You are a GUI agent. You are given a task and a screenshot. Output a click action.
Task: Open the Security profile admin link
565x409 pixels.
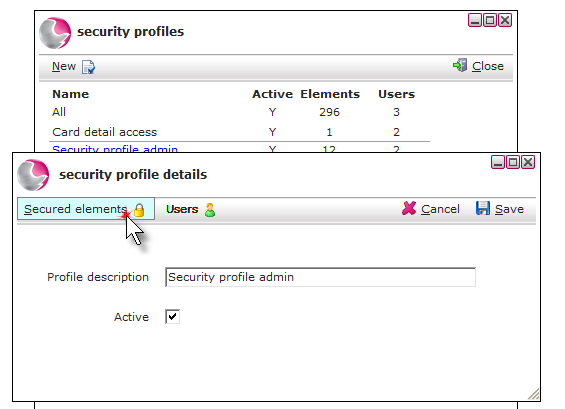point(115,148)
